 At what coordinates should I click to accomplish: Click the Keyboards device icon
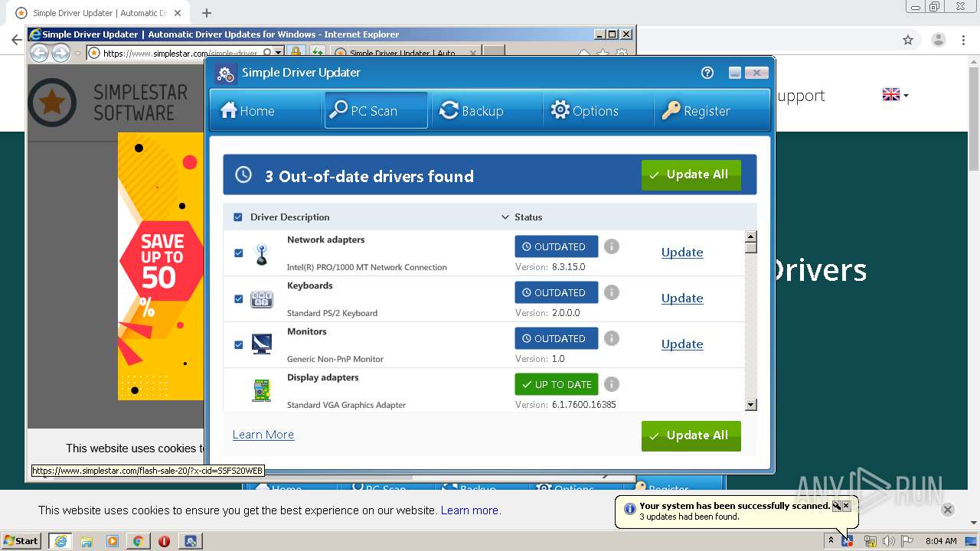pyautogui.click(x=262, y=299)
